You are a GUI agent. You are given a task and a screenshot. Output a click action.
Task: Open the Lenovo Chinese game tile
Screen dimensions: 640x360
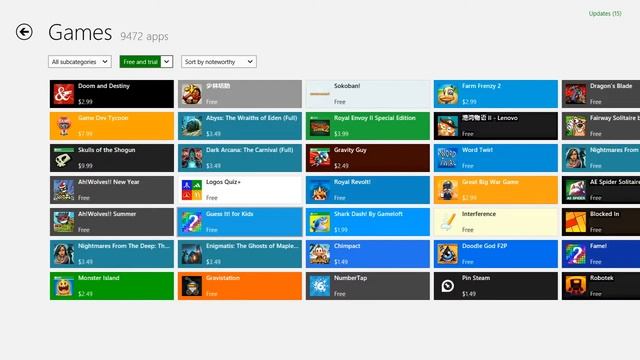pos(496,126)
